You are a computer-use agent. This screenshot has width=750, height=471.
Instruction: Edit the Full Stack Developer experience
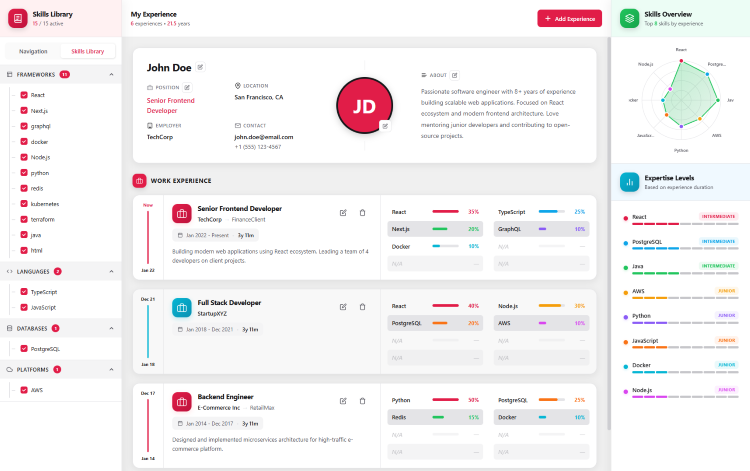pyautogui.click(x=343, y=307)
